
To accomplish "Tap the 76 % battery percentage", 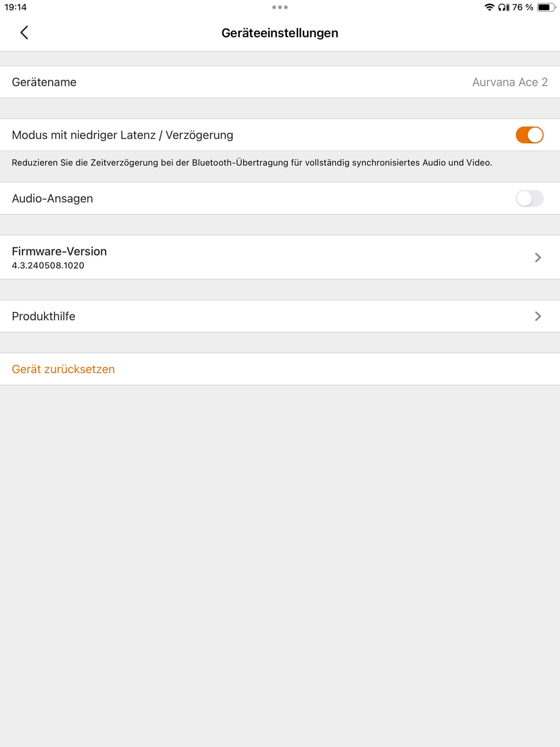I will point(523,7).
